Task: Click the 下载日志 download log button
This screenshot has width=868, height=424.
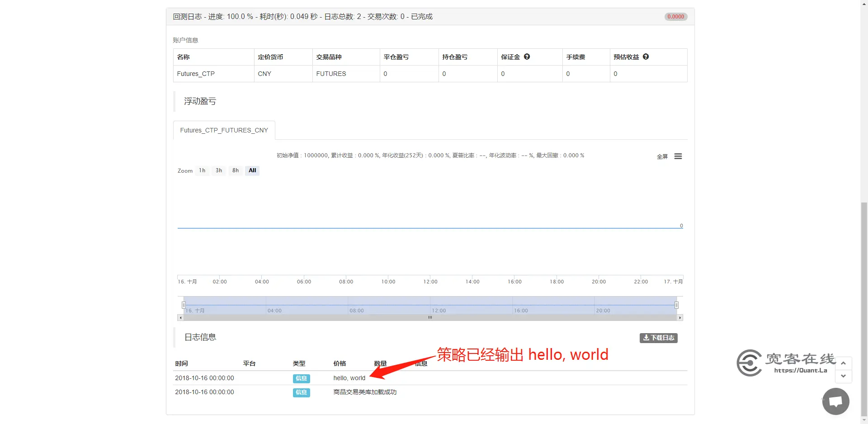Action: 659,338
